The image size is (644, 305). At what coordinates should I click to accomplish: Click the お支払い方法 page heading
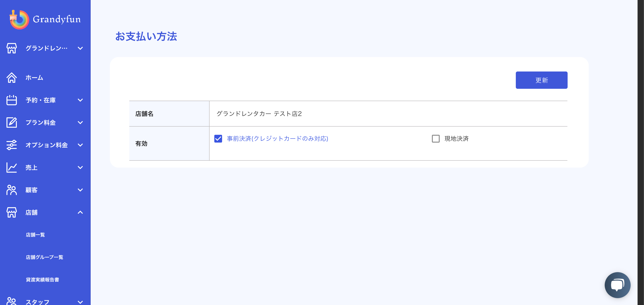tap(146, 37)
